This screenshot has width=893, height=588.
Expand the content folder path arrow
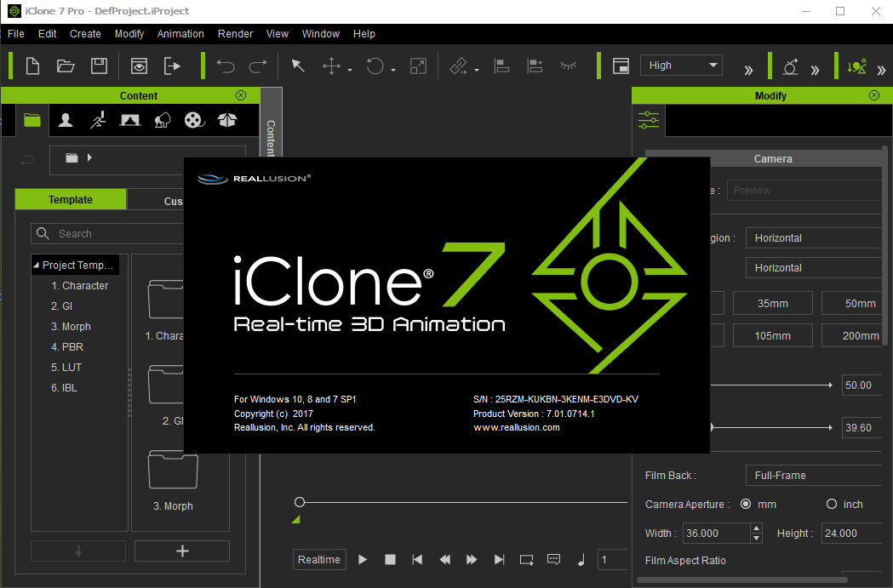tap(89, 157)
